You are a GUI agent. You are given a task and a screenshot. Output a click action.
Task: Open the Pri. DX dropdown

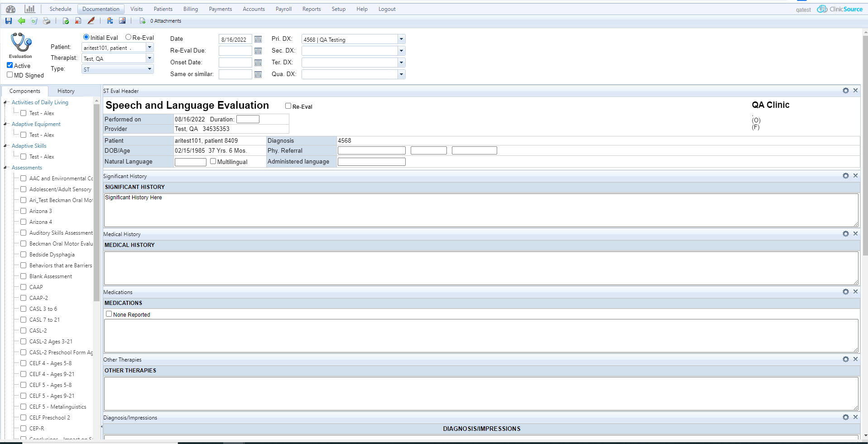coord(401,39)
